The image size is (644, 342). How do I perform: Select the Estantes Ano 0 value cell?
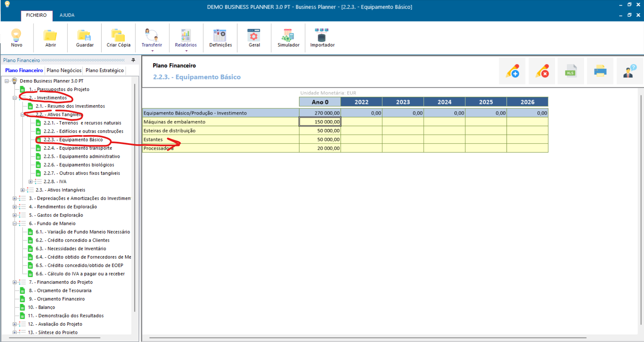320,139
